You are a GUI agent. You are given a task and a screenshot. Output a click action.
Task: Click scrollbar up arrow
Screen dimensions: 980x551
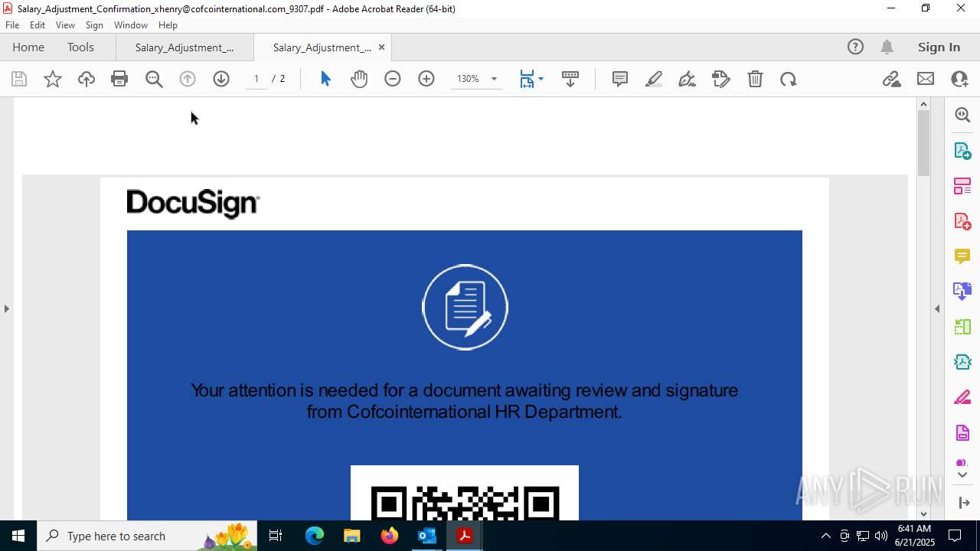(923, 104)
